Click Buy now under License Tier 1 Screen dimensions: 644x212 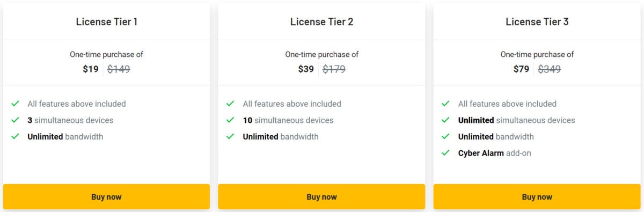(106, 197)
